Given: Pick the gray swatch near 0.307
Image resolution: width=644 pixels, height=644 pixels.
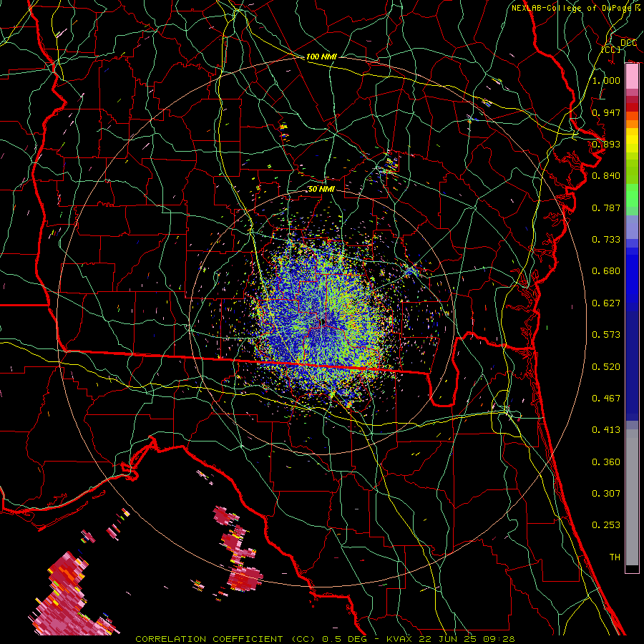Looking at the screenshot, I should point(632,497).
